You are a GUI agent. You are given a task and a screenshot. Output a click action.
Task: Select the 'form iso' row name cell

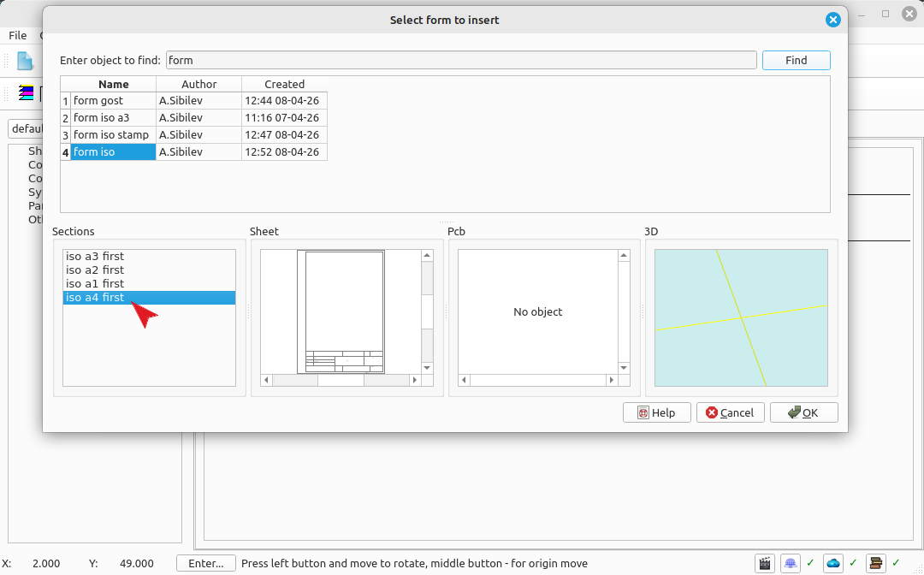[113, 152]
